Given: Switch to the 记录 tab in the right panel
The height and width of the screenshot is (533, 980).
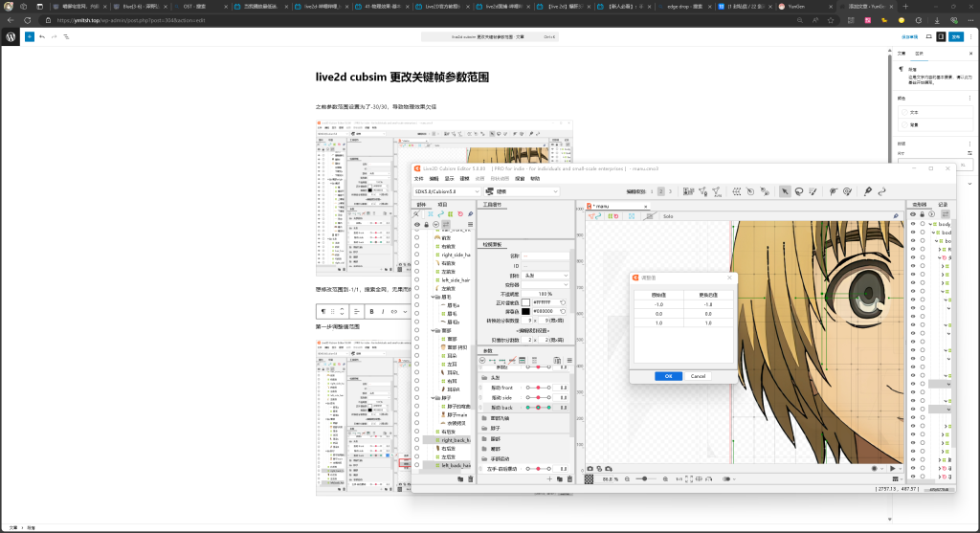Looking at the screenshot, I should pos(943,205).
